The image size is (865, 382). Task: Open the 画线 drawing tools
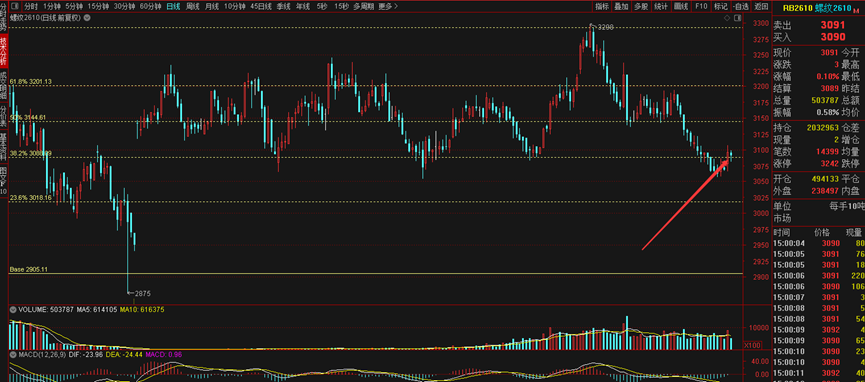click(x=681, y=7)
